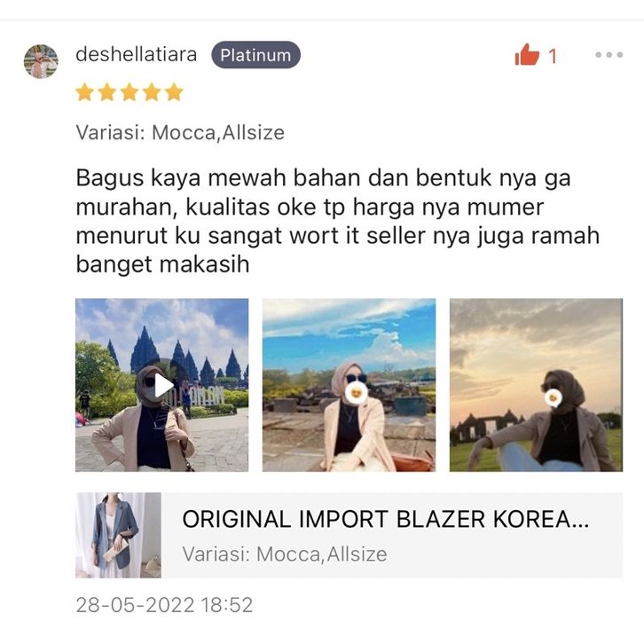Open the ORIGINAL IMPORT BLAZER KOREA product
The width and height of the screenshot is (644, 644).
[349, 535]
